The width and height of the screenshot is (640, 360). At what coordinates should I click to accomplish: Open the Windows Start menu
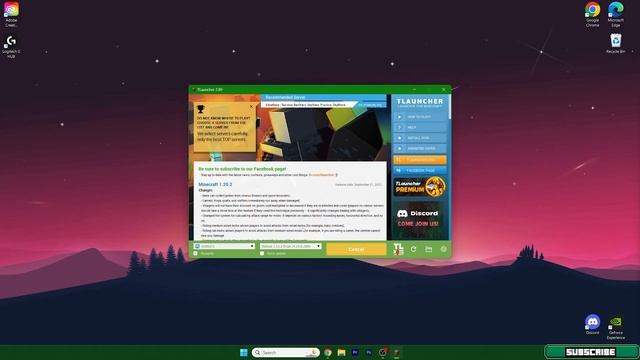pos(244,352)
